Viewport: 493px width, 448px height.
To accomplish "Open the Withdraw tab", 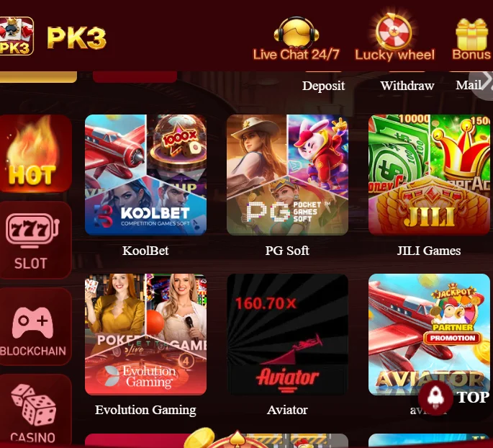I will 407,86.
